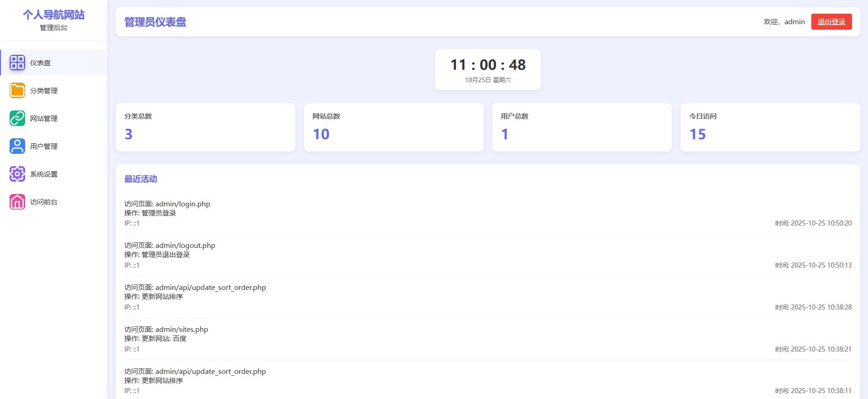Click the purple gear settings icon
The width and height of the screenshot is (868, 399).
[x=17, y=174]
